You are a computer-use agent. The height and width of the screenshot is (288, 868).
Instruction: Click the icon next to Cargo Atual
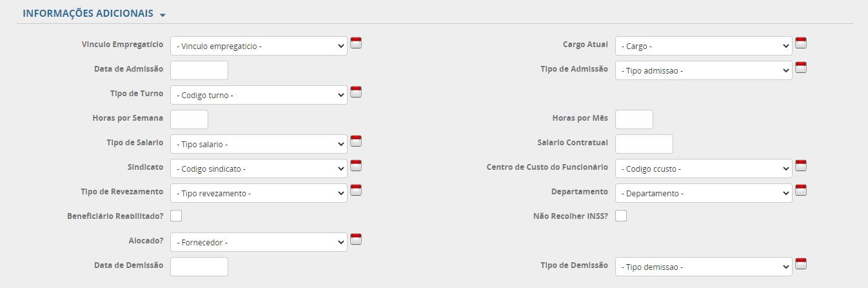point(801,43)
